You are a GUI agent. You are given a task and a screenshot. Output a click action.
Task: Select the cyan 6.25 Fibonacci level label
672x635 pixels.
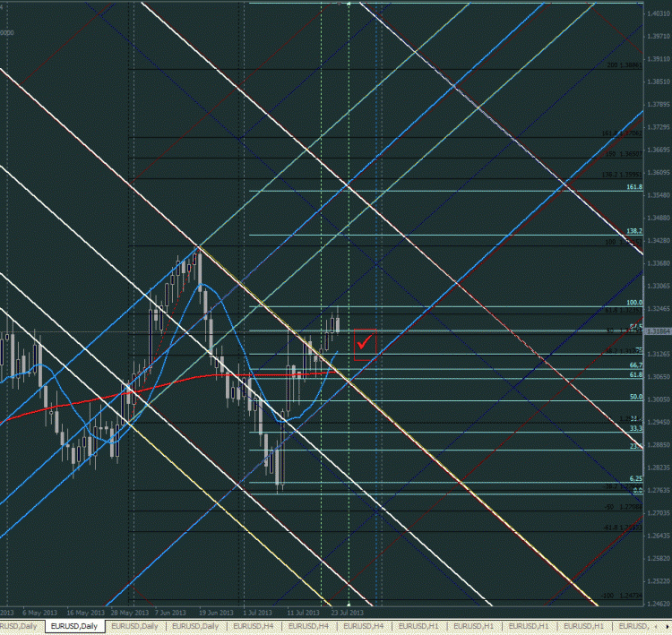[636, 478]
